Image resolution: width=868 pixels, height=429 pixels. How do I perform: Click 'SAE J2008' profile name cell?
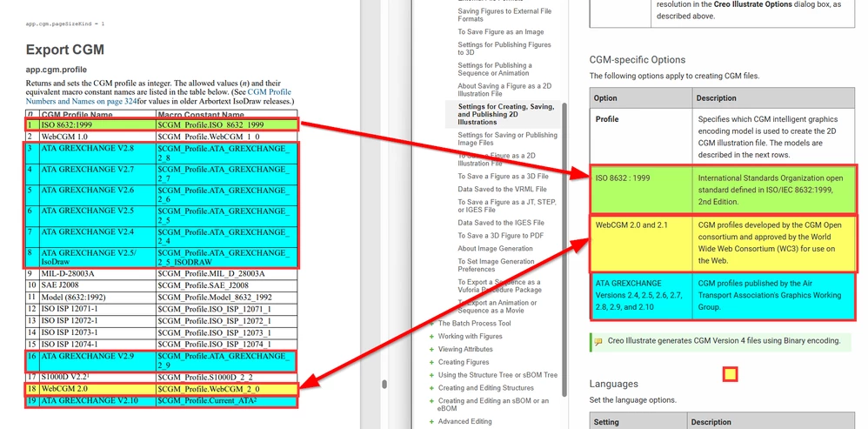pyautogui.click(x=97, y=285)
